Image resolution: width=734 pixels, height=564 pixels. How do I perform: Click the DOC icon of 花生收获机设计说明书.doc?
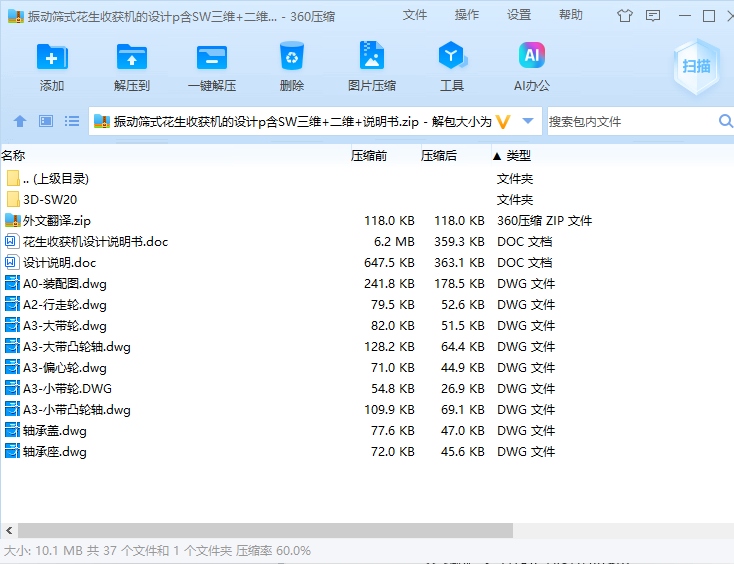tap(12, 241)
